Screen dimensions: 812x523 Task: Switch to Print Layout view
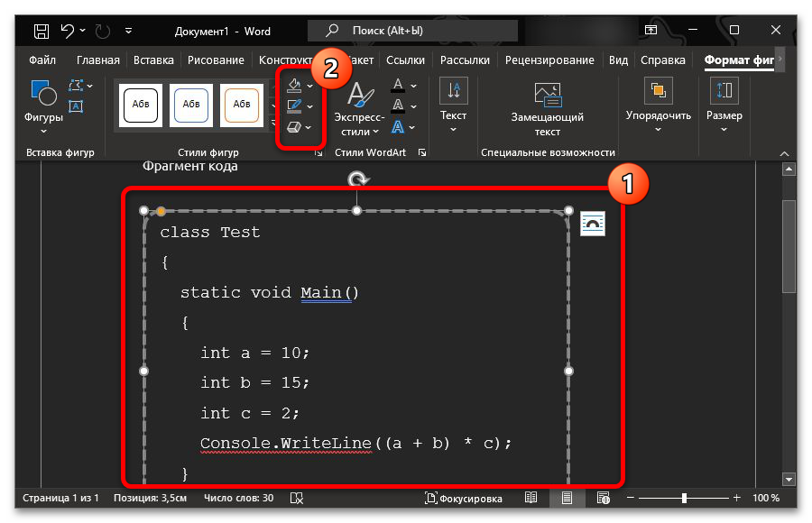pyautogui.click(x=567, y=498)
